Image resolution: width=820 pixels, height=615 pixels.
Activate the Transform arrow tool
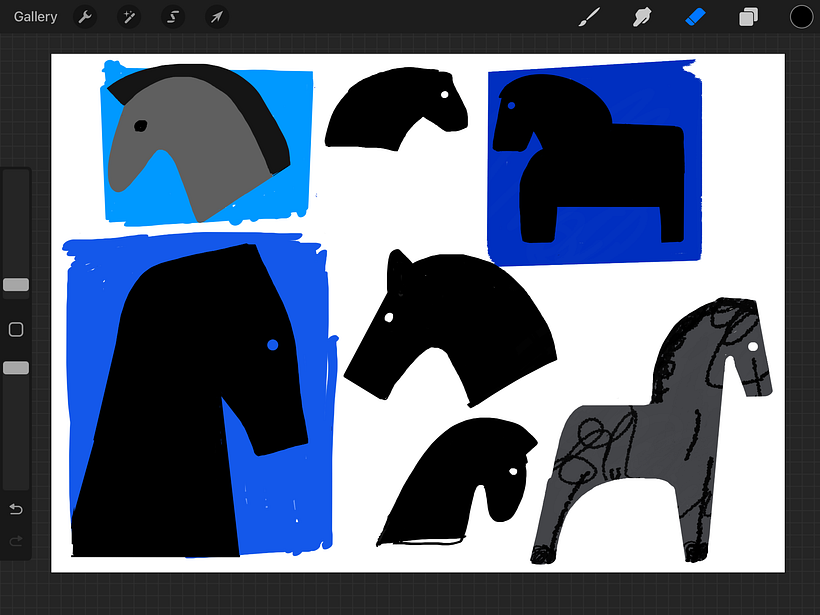coord(216,17)
